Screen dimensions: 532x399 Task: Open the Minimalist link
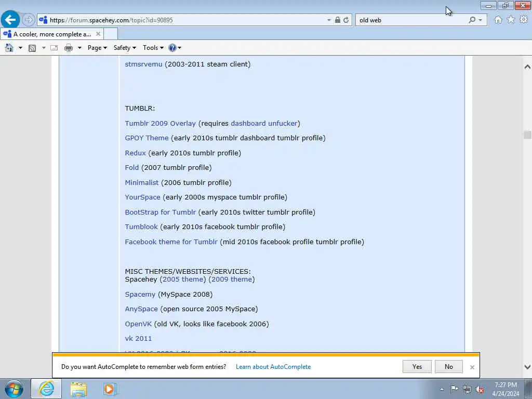pyautogui.click(x=141, y=182)
